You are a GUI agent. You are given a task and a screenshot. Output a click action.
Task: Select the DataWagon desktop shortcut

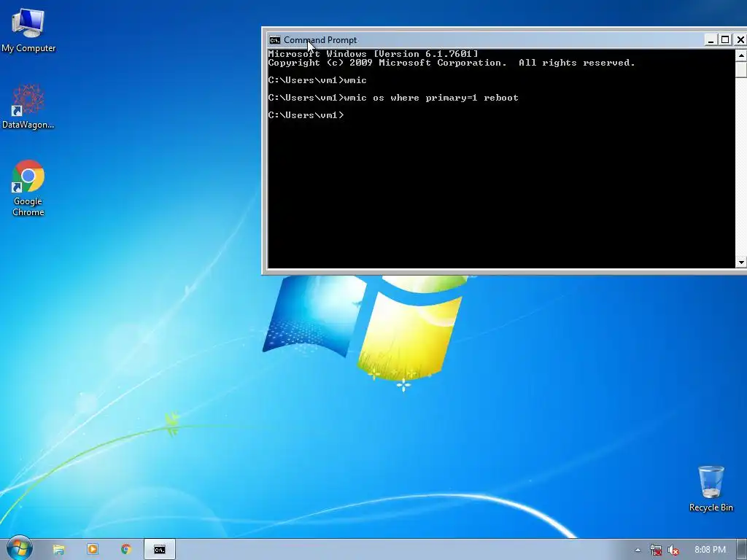(x=28, y=106)
